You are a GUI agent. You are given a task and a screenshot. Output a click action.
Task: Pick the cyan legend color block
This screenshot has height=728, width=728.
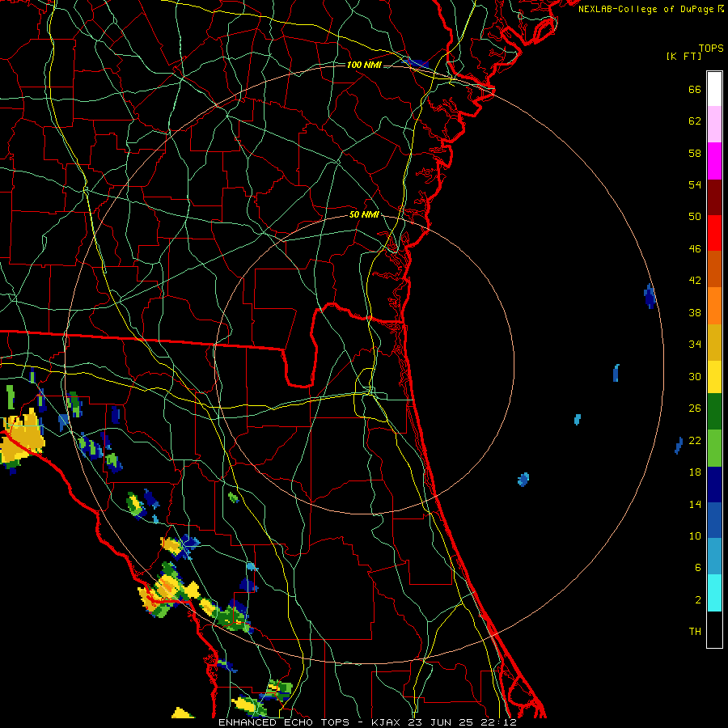click(714, 593)
